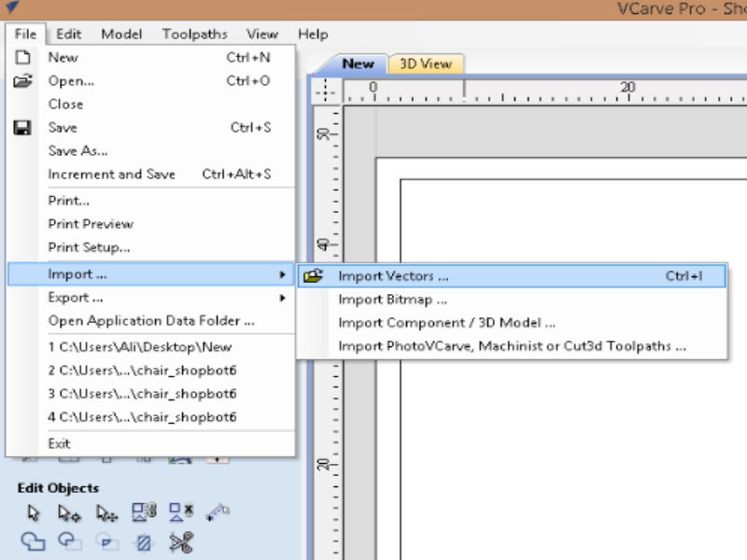Group the selected objects
Screen dimensions: 747x560
click(144, 511)
